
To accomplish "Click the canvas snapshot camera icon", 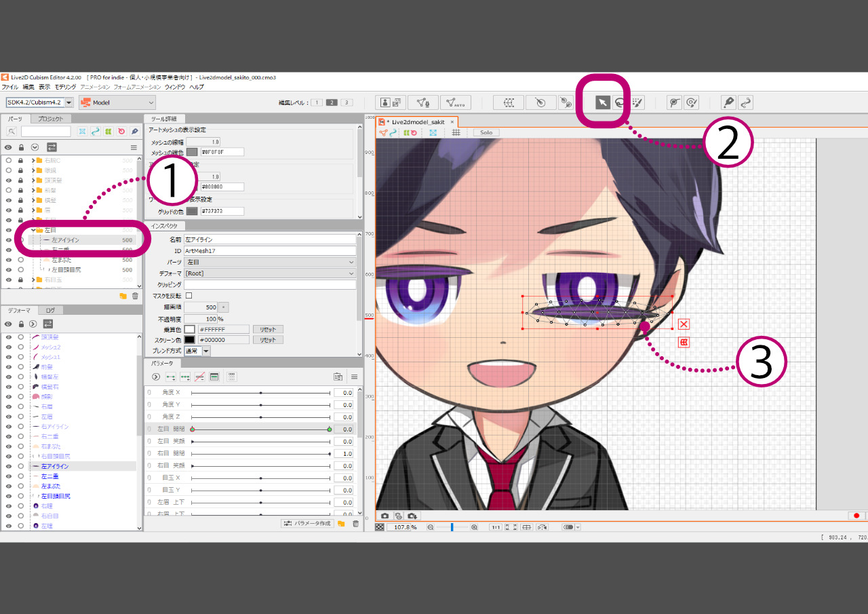I will [384, 516].
